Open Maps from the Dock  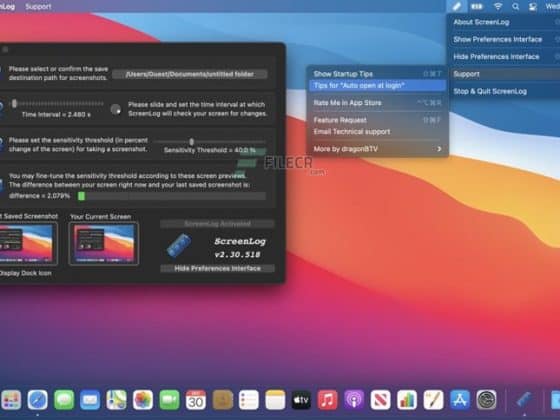[x=116, y=400]
